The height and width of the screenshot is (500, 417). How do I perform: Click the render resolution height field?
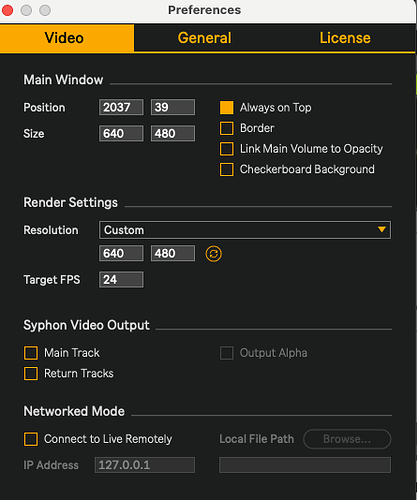(173, 253)
